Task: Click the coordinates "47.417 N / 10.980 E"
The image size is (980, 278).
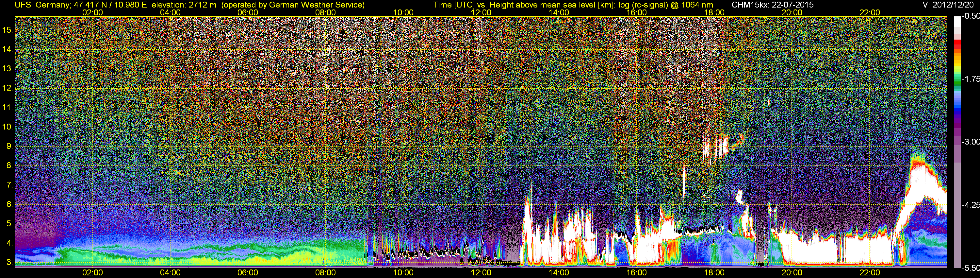Action: coord(110,5)
